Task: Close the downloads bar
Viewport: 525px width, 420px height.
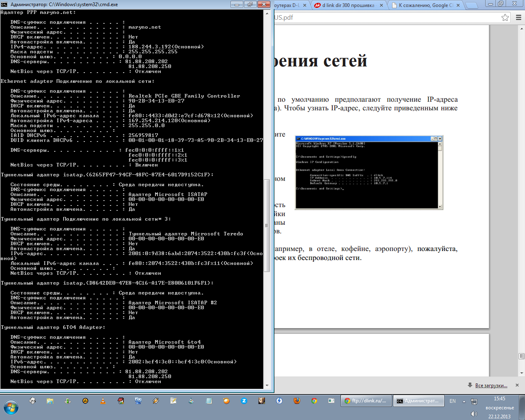Action: tap(517, 385)
